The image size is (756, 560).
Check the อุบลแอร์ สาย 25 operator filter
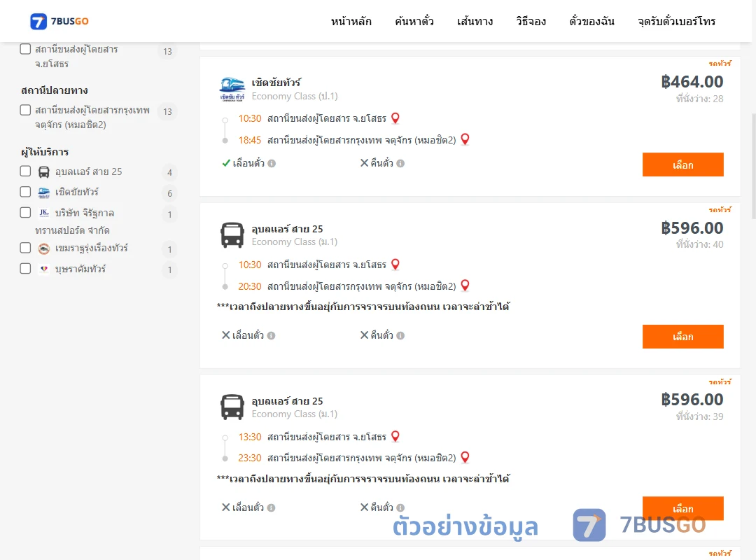(x=26, y=171)
